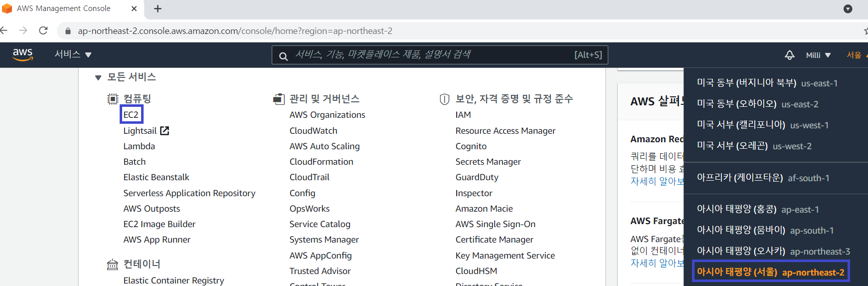Close the AWS Management Console tab
Image resolution: width=868 pixels, height=286 pixels.
pos(134,8)
